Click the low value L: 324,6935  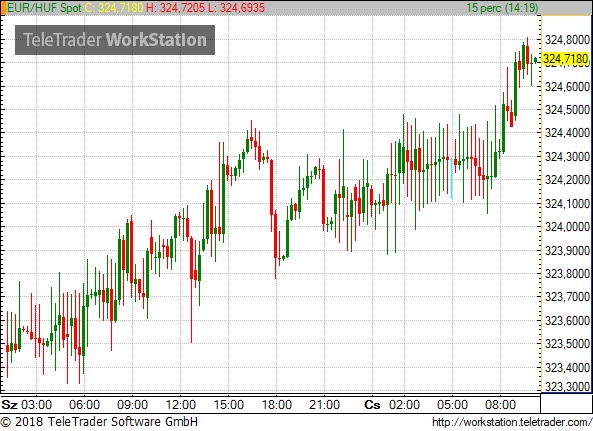pyautogui.click(x=236, y=8)
